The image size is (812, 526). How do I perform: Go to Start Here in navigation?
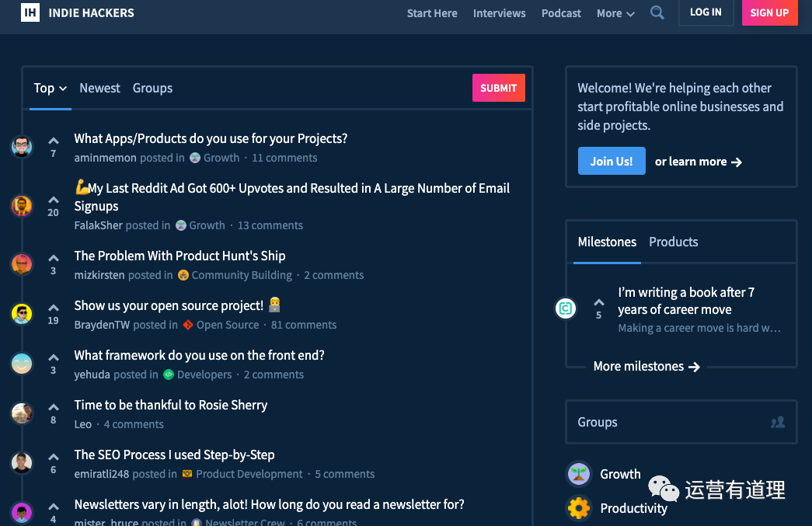pyautogui.click(x=432, y=13)
